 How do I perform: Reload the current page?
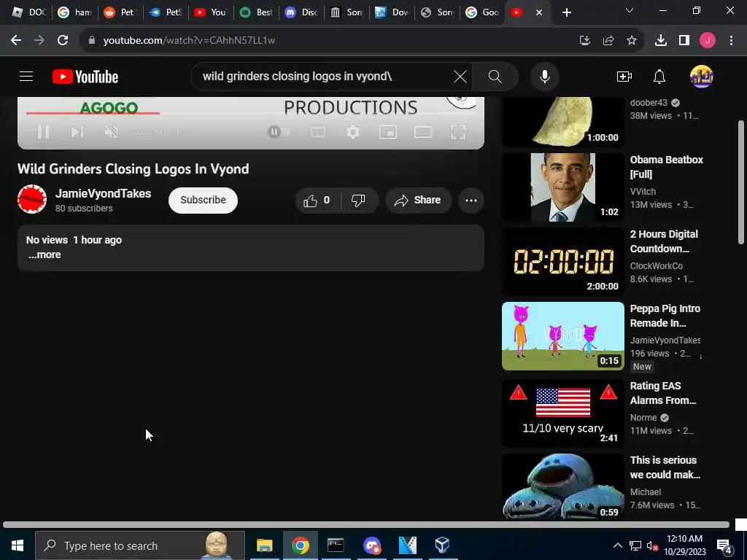pyautogui.click(x=63, y=41)
